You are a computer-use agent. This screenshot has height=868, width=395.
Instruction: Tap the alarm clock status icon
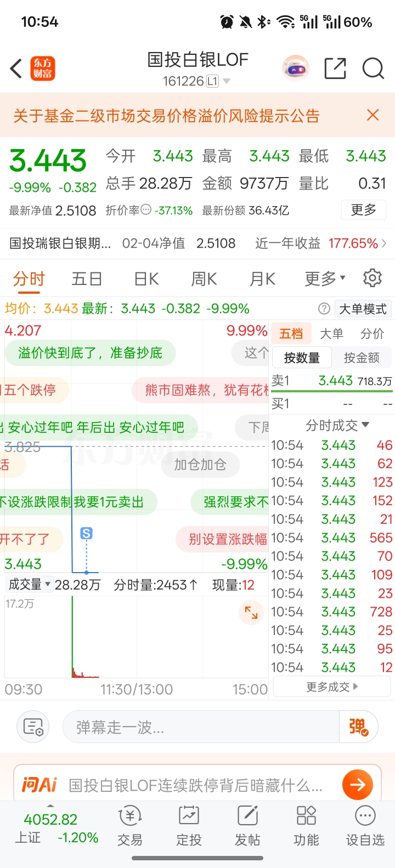click(227, 22)
